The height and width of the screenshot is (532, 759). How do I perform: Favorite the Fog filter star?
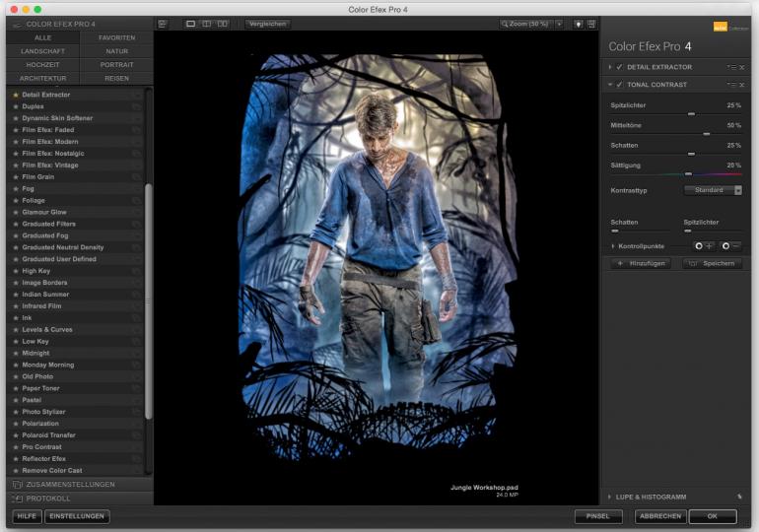pos(16,188)
